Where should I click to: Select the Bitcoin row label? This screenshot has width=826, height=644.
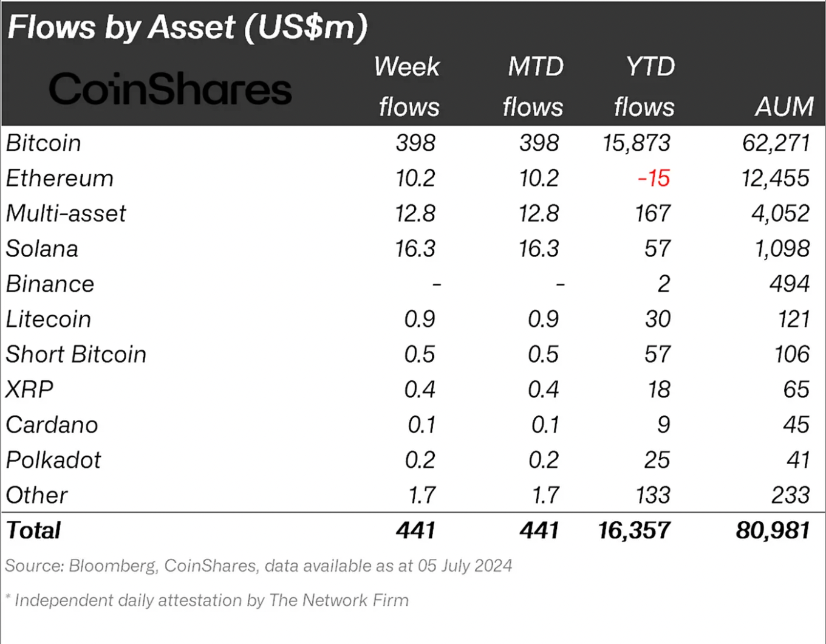pos(44,143)
